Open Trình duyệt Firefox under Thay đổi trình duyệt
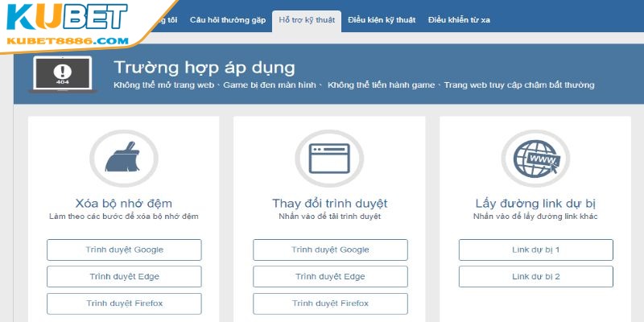 click(330, 303)
